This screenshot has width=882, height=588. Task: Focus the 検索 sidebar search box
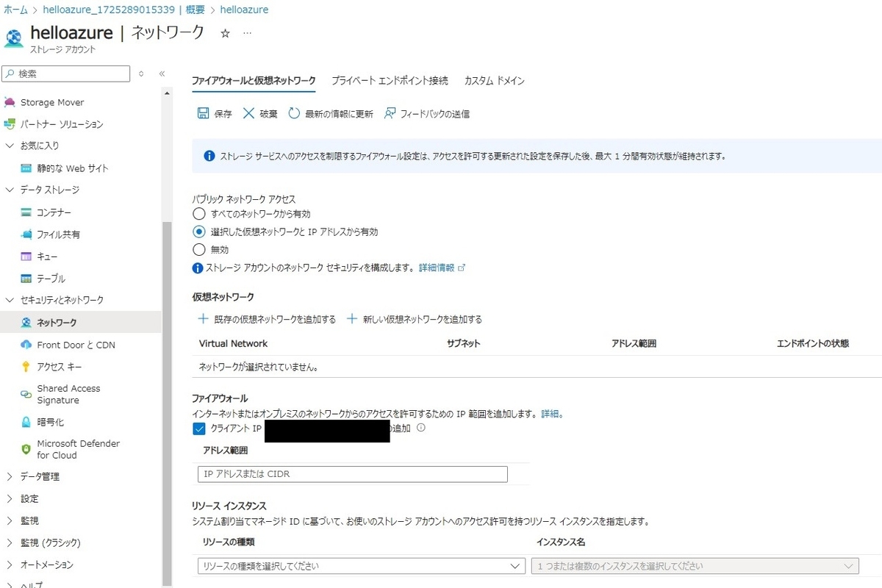point(66,74)
